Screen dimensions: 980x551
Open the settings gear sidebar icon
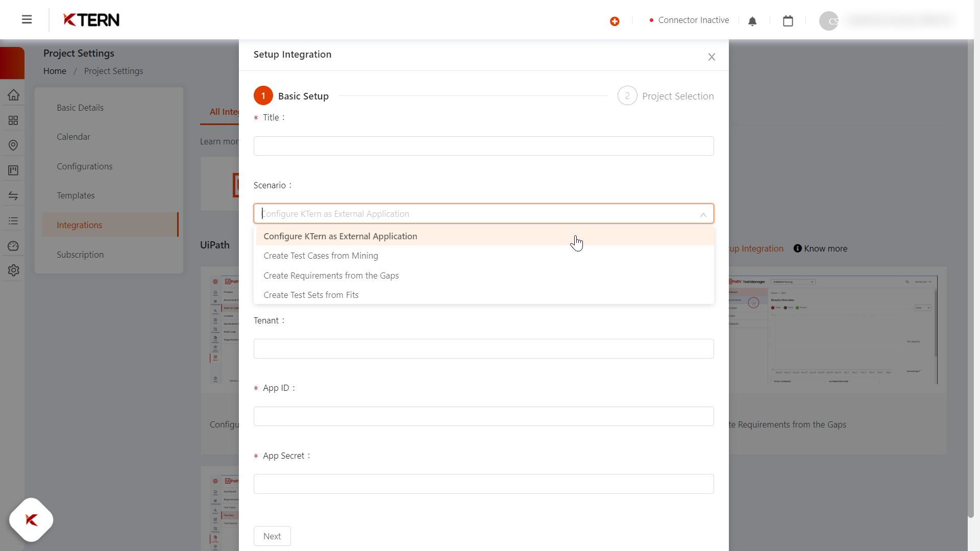tap(13, 270)
